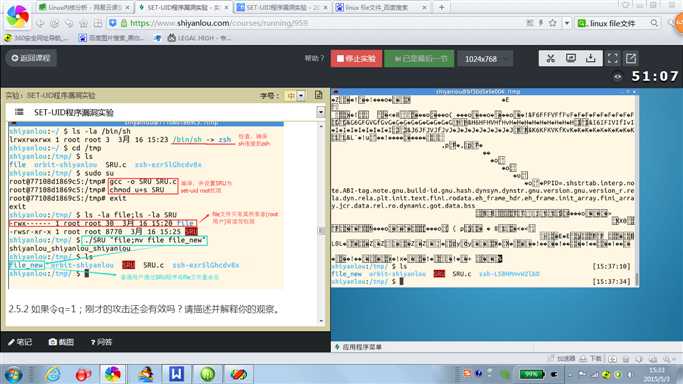Click the Windows Start button
The height and width of the screenshot is (384, 683).
13,374
